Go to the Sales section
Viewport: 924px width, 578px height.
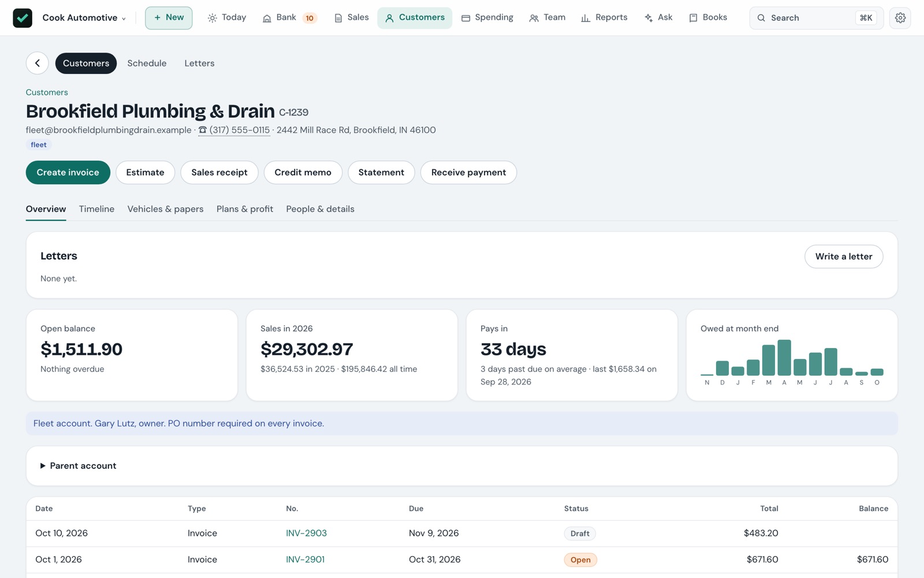click(351, 18)
